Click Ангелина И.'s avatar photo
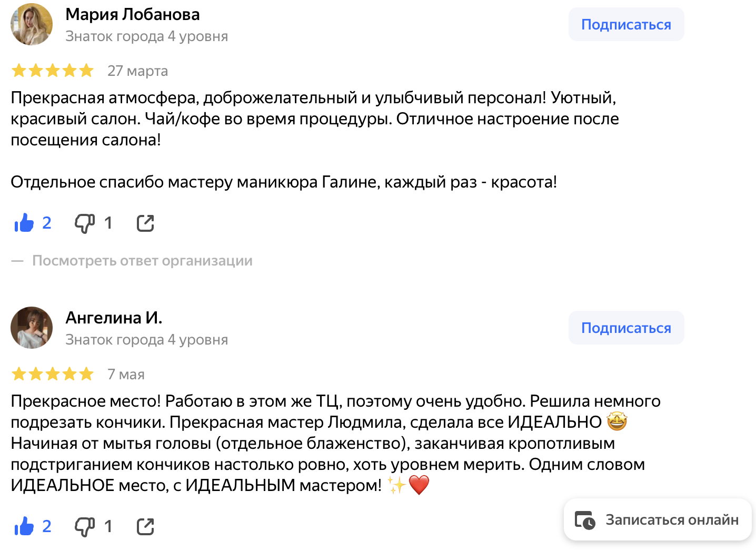The height and width of the screenshot is (550, 756). click(x=32, y=328)
